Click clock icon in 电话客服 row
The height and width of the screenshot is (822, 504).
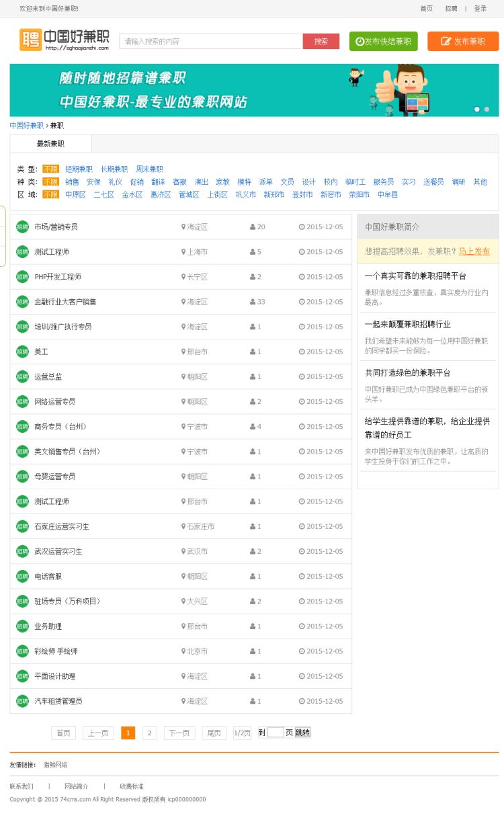pos(302,576)
